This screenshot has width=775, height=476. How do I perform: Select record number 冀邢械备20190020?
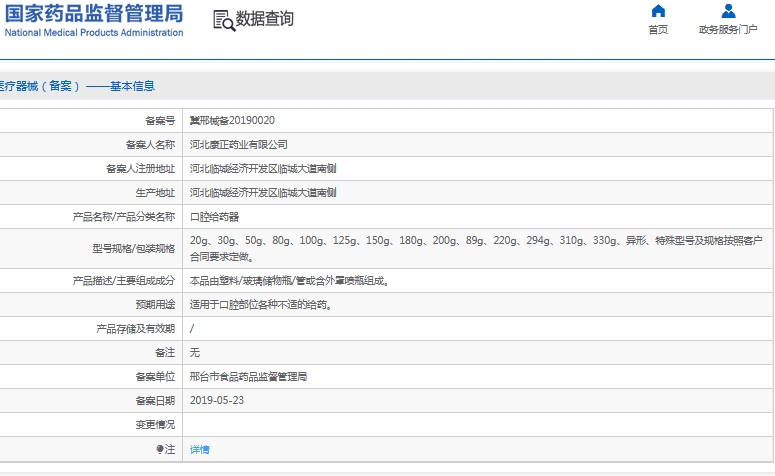232,121
